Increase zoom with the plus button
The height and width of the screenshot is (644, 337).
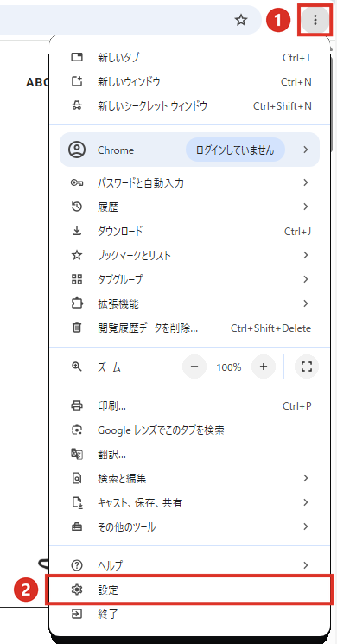click(264, 367)
